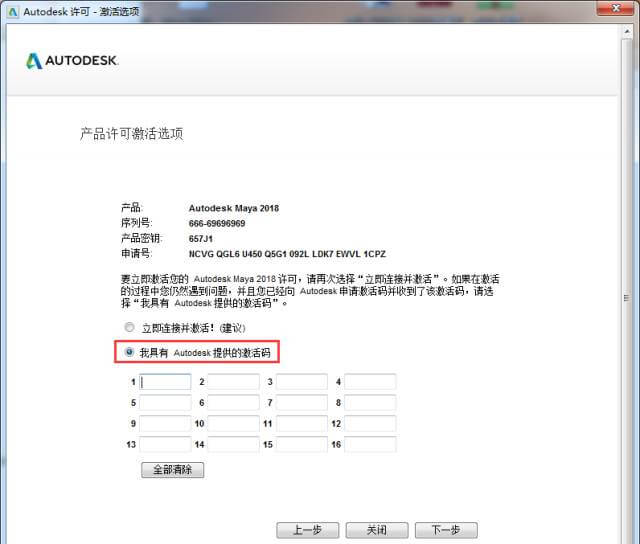This screenshot has width=640, height=544.
Task: Click activation code field 15
Action: click(x=302, y=444)
